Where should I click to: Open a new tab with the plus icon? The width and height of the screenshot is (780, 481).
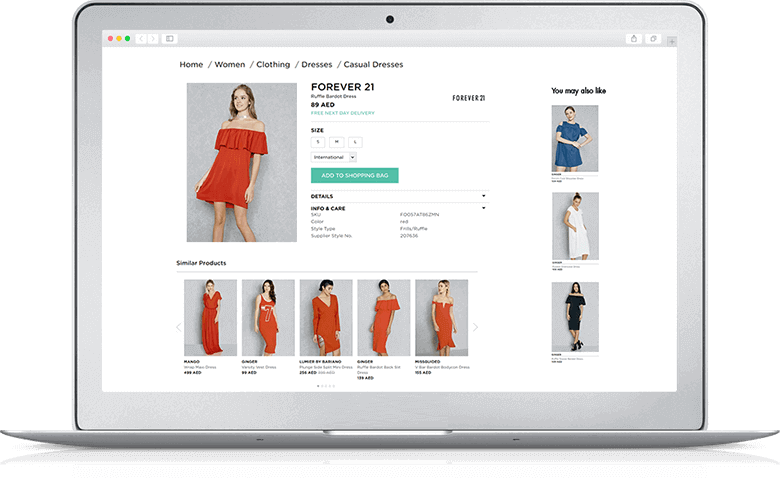click(x=672, y=42)
